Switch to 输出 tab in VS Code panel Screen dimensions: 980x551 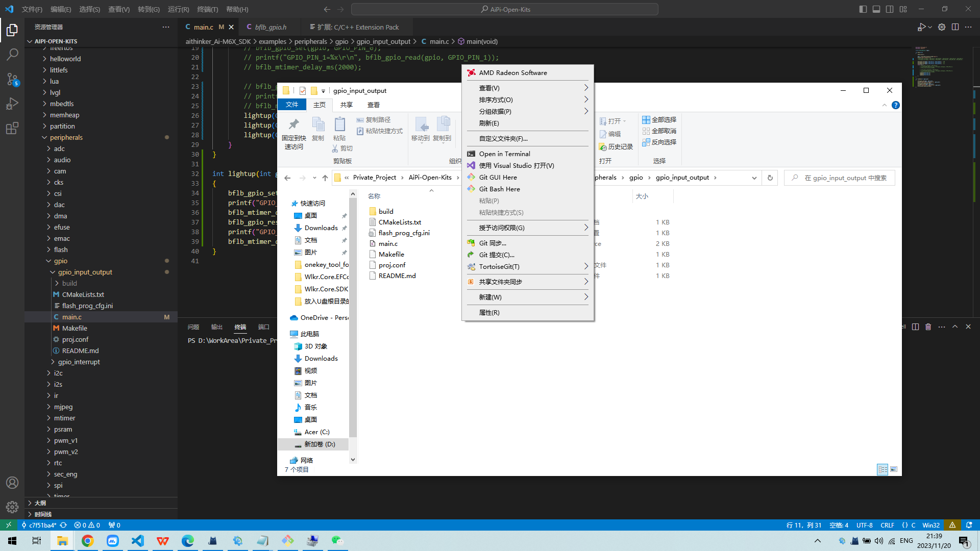point(217,327)
